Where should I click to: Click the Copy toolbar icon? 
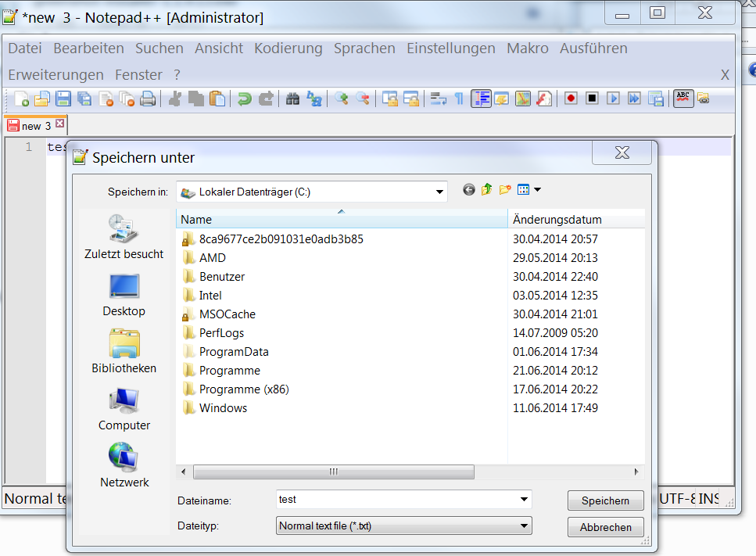coord(195,99)
